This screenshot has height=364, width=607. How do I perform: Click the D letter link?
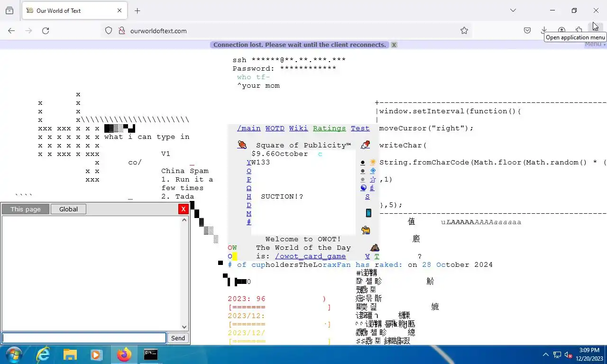pos(249,205)
